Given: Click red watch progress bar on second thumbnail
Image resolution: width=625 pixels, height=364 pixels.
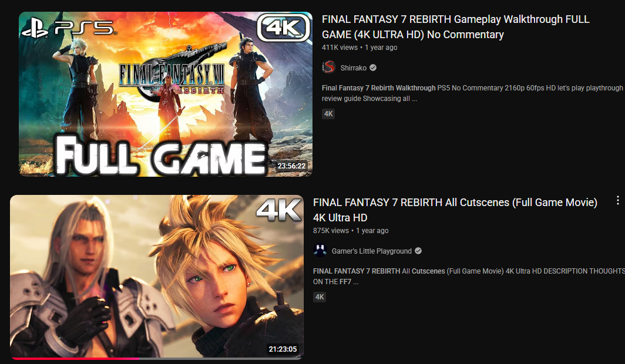Looking at the screenshot, I should pos(76,359).
